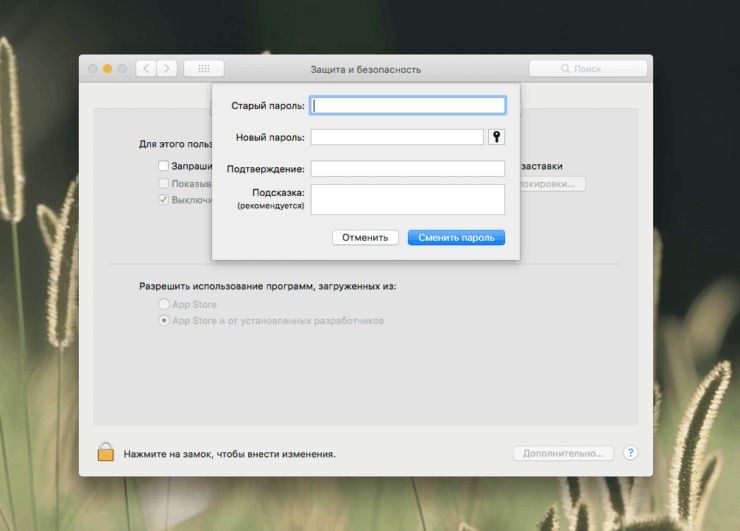
Task: Click into the Новый пароль field
Action: pyautogui.click(x=397, y=137)
